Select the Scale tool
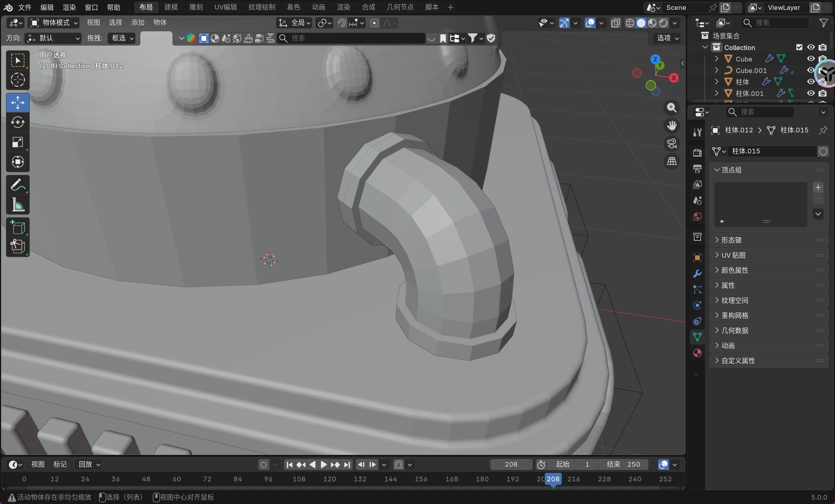 click(17, 142)
